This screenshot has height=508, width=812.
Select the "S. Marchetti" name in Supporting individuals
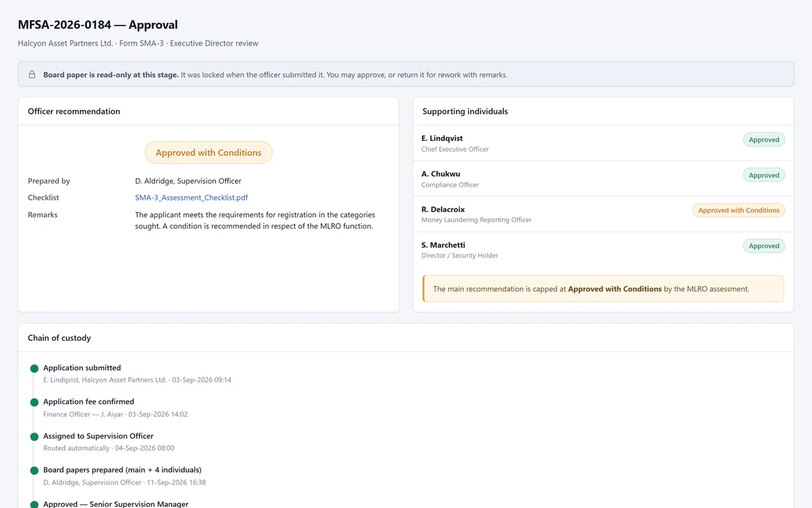click(443, 245)
